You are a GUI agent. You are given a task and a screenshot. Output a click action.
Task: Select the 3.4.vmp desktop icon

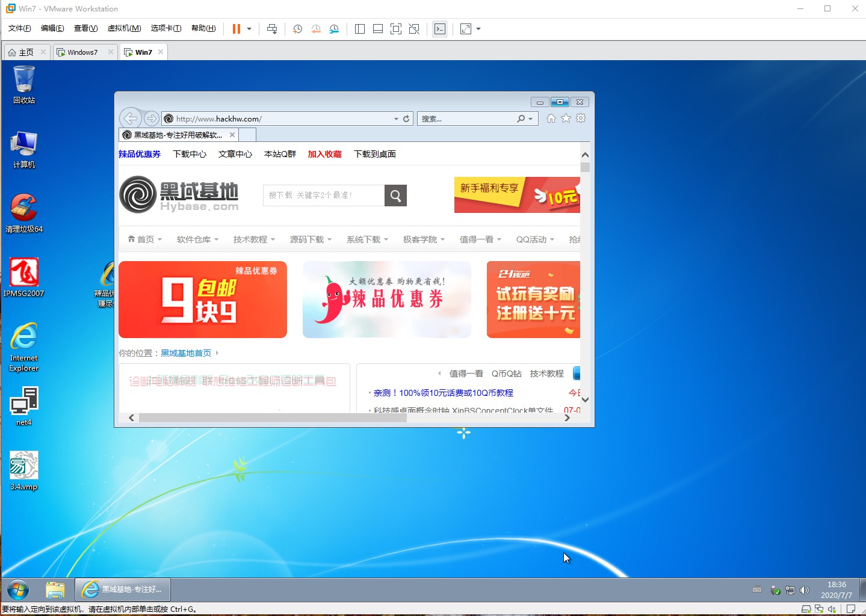[x=24, y=471]
